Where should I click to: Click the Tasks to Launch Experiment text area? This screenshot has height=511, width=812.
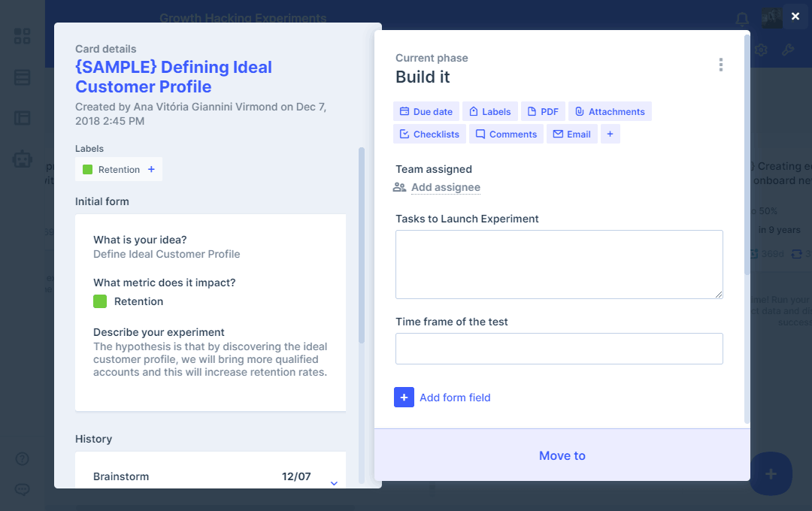pos(559,265)
